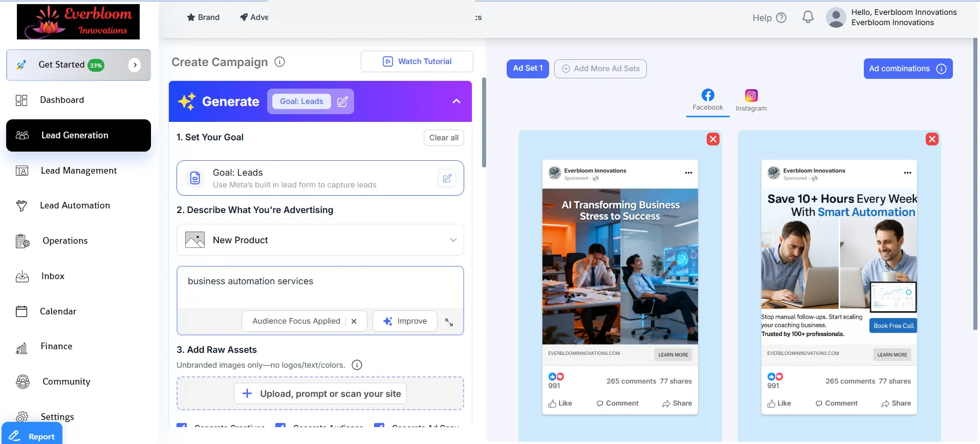Open the Help question mark icon

point(781,18)
